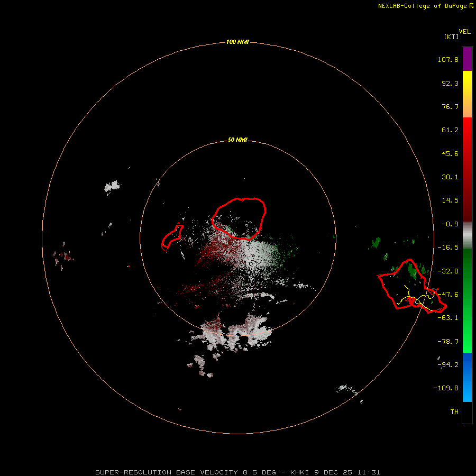Click the red segment of the color bar
Screen dimensions: 476x476
[x=467, y=169]
